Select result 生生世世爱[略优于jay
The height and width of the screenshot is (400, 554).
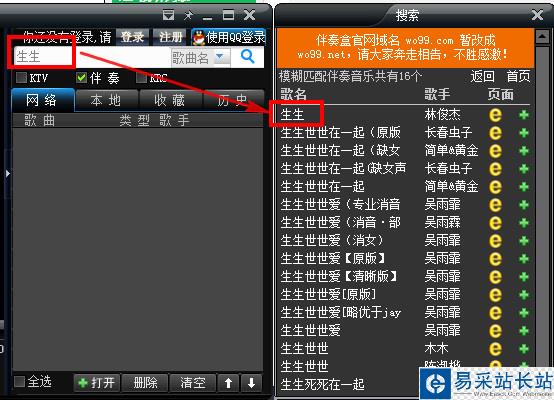click(x=341, y=313)
